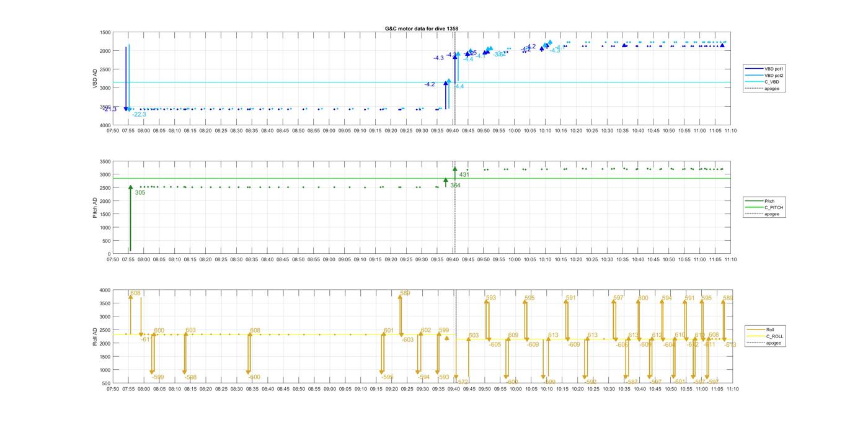This screenshot has width=868, height=430.
Task: Click the Pitch line sample in the legend
Action: [755, 201]
